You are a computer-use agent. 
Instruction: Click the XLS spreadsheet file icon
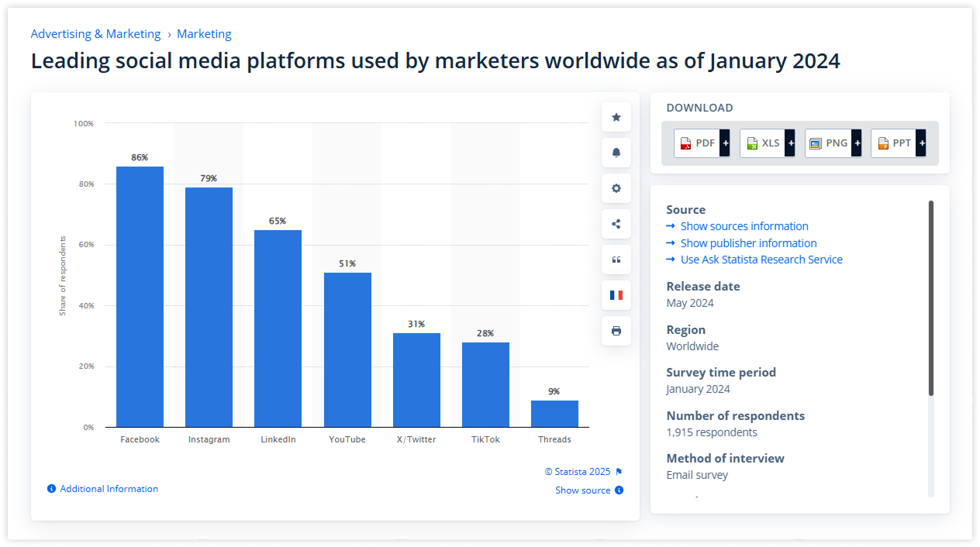point(752,143)
